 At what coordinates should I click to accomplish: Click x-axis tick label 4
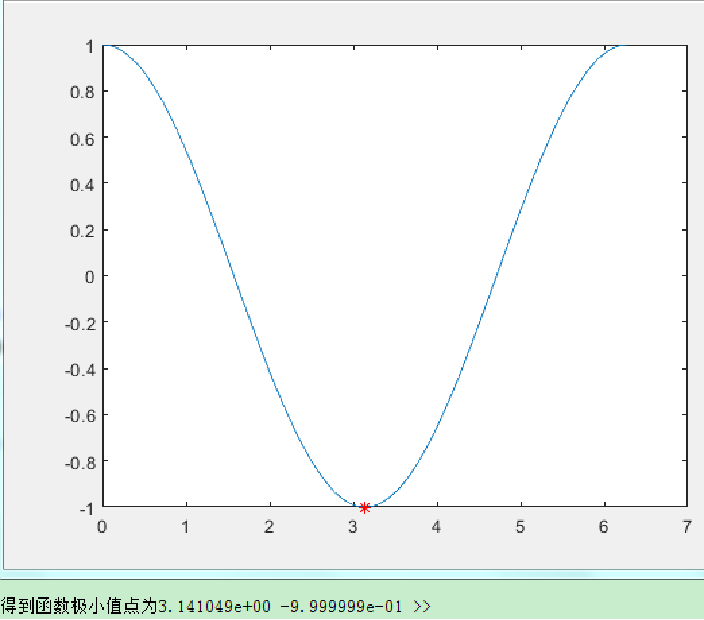tap(436, 527)
